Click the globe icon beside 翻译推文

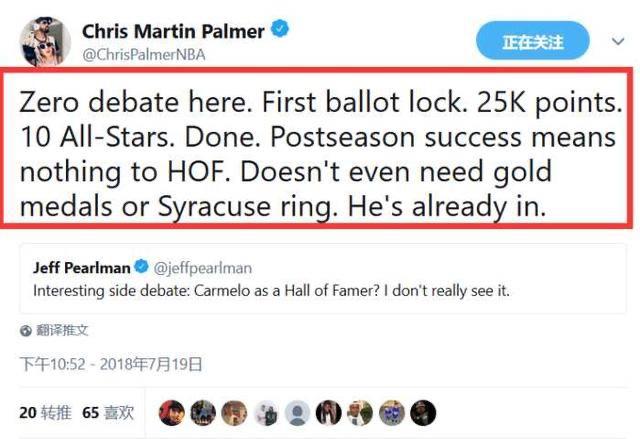tap(25, 329)
